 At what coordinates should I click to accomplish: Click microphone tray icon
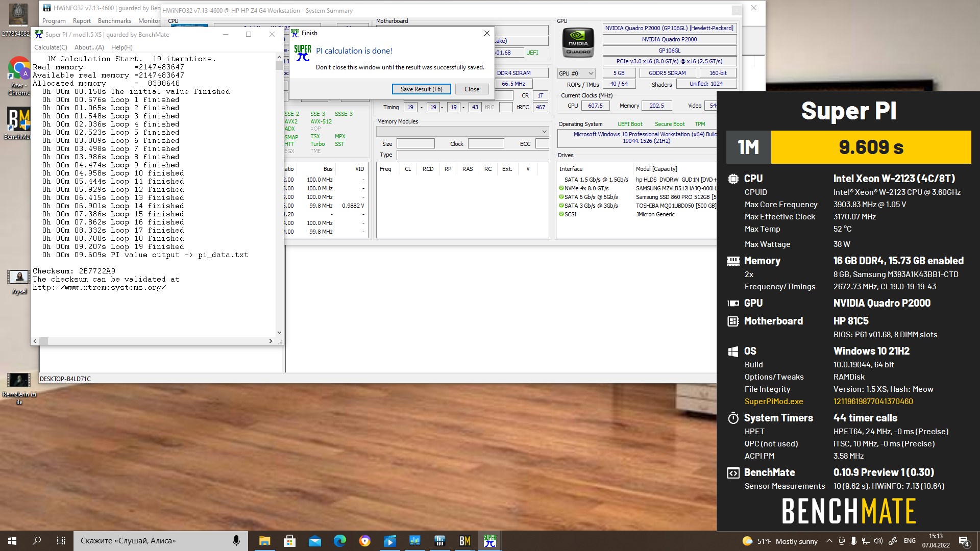tap(854, 541)
